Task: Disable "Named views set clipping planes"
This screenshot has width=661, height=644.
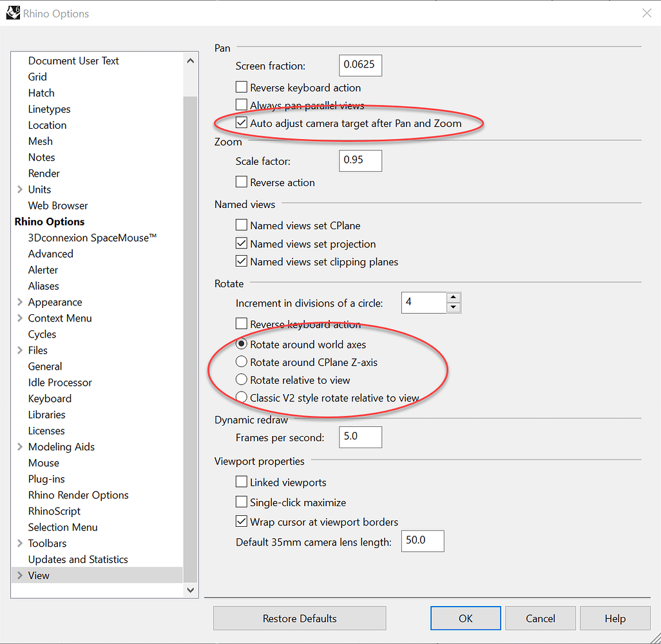Action: [242, 261]
